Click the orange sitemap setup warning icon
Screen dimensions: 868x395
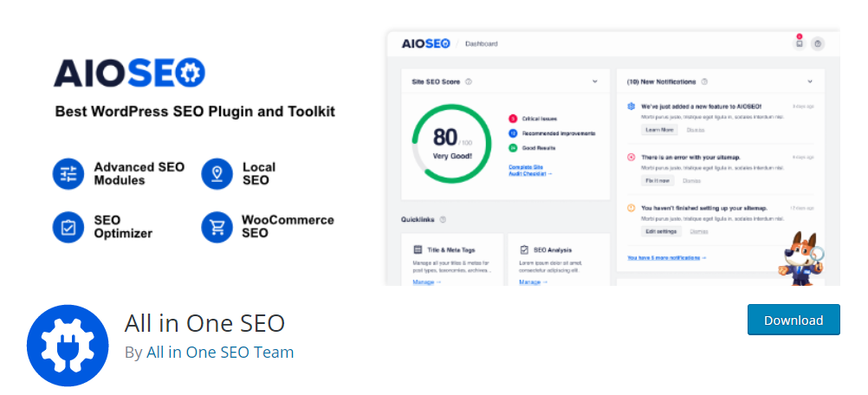click(x=631, y=208)
